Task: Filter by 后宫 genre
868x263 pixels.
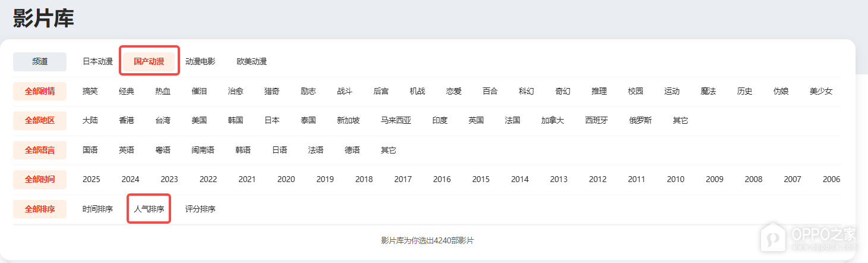Action: pyautogui.click(x=381, y=91)
